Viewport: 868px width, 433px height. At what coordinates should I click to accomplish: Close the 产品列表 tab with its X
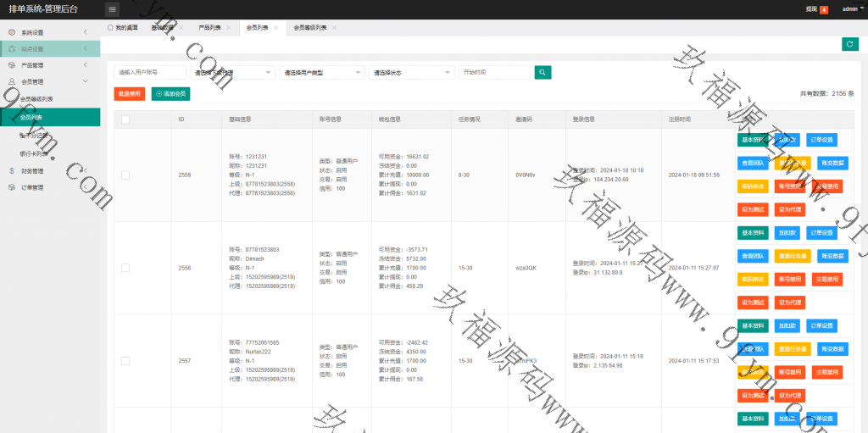coord(231,28)
